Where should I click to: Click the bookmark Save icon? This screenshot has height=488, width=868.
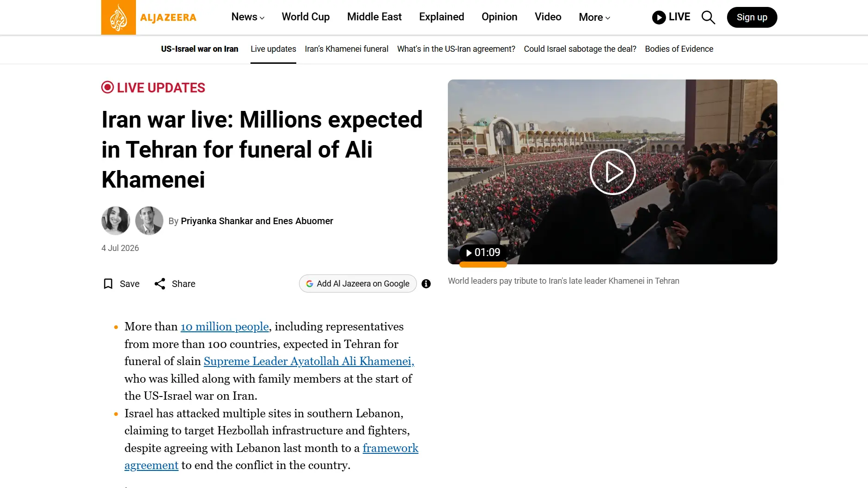108,284
